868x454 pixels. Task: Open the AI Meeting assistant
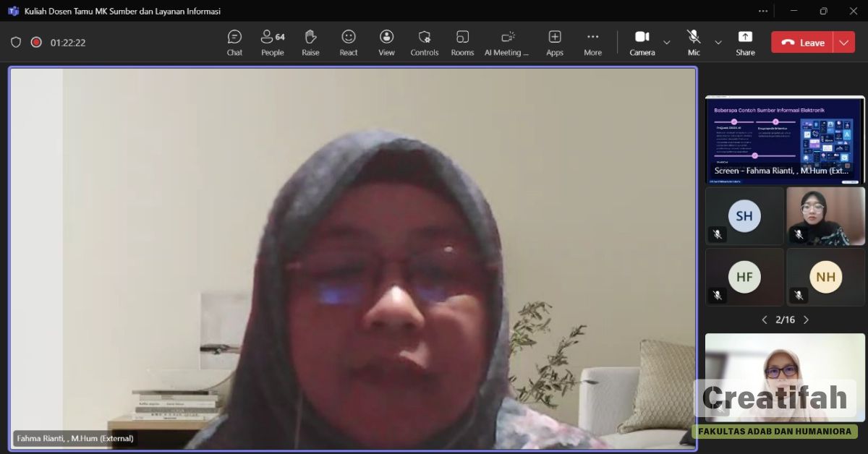tap(507, 43)
